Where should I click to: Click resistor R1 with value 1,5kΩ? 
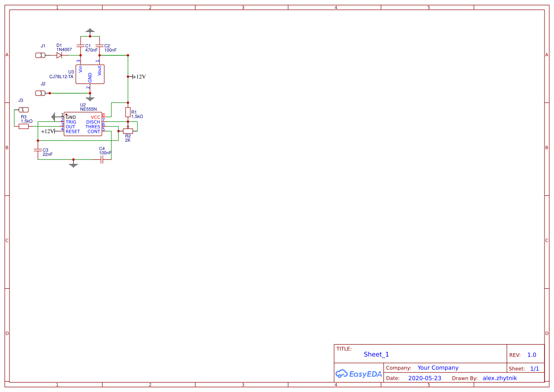128,113
